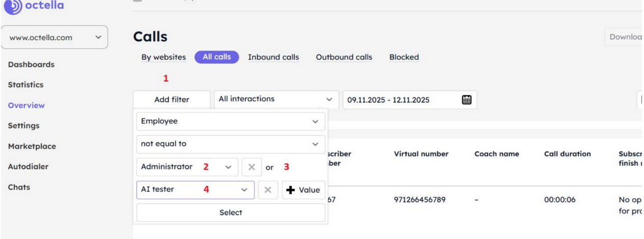
Task: Remove the Administrator filter value
Action: coord(251,167)
